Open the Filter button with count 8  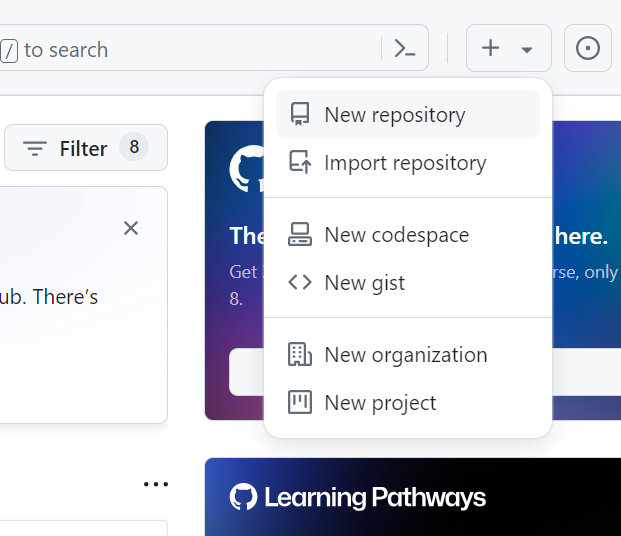tap(86, 148)
